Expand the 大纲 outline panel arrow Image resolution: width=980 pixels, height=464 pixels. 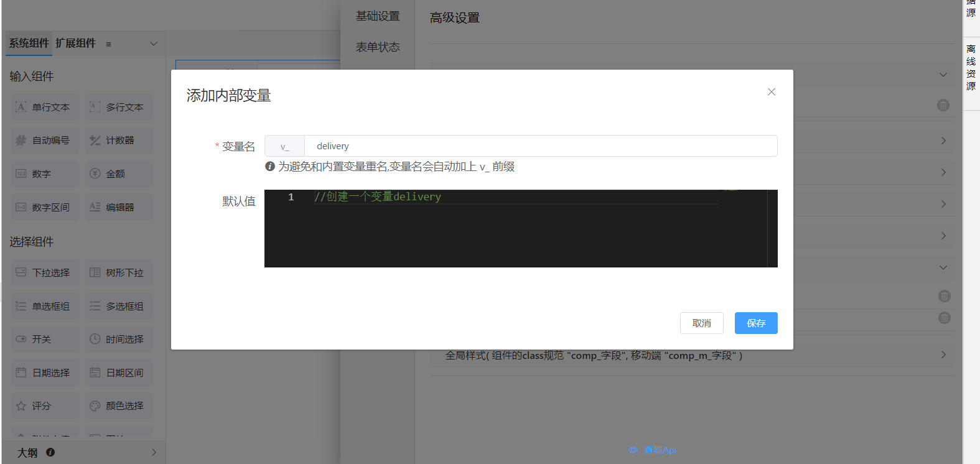click(x=154, y=452)
